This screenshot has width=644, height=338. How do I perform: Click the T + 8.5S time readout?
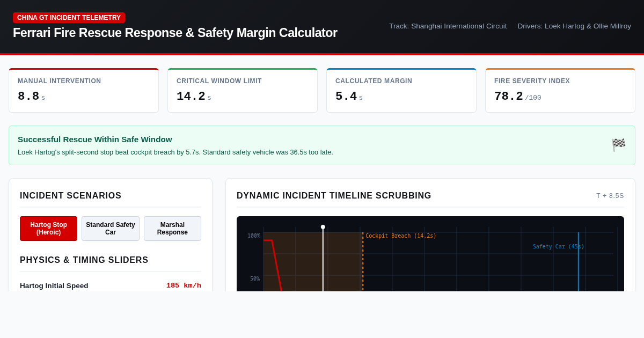click(610, 196)
